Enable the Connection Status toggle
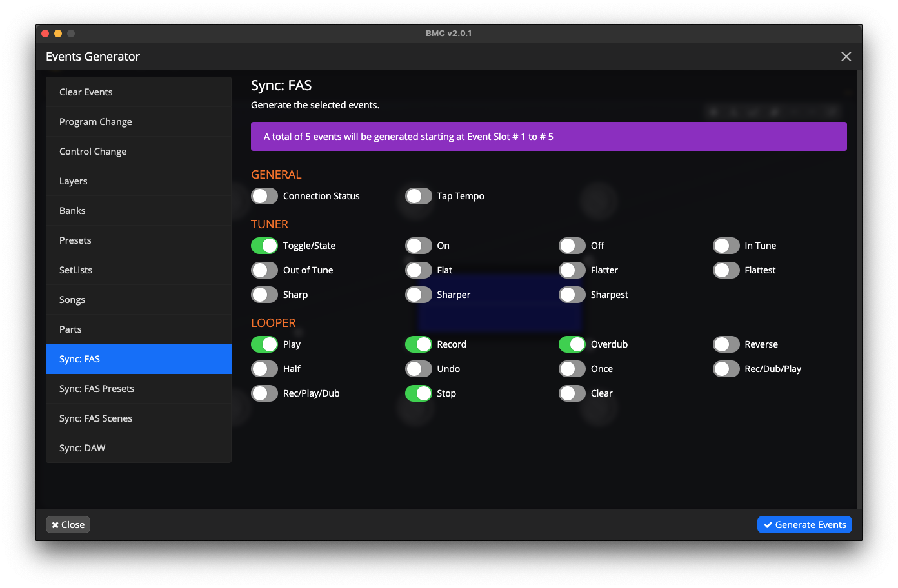898x588 pixels. [x=264, y=196]
